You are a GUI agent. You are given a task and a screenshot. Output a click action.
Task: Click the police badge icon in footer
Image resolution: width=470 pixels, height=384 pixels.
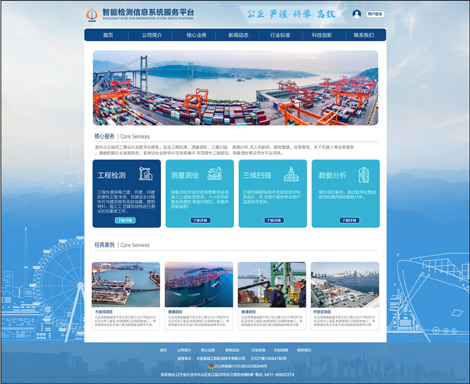tap(211, 366)
